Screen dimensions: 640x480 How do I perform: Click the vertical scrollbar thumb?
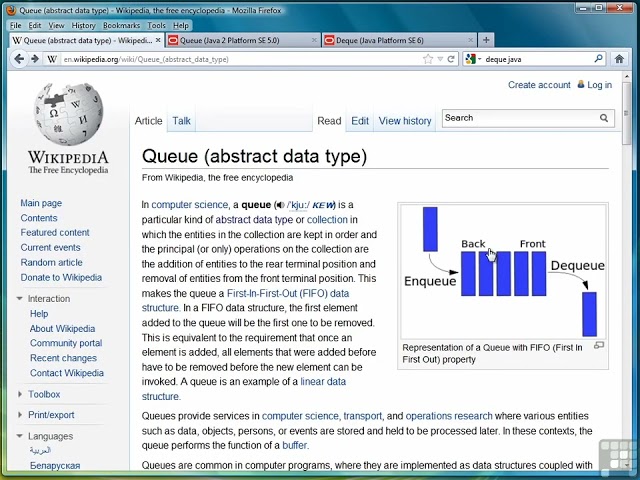coord(627,113)
